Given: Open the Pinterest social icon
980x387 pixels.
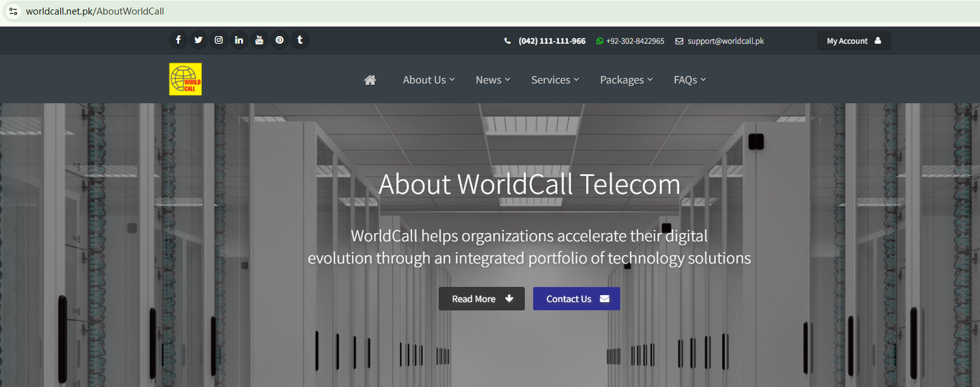Looking at the screenshot, I should tap(279, 41).
